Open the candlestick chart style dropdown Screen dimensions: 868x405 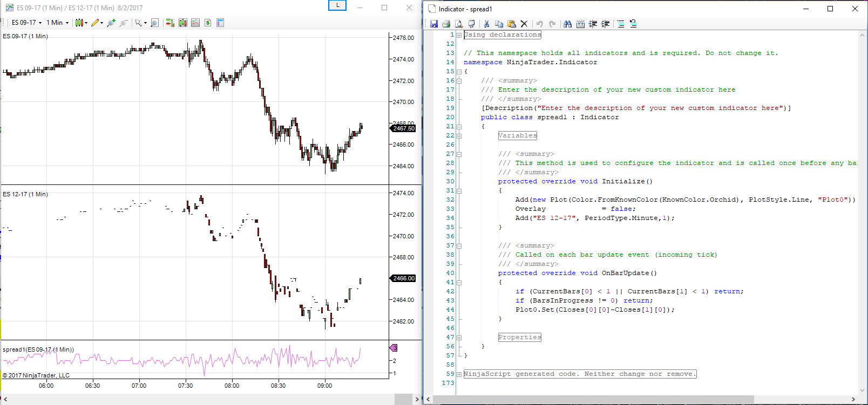point(81,23)
